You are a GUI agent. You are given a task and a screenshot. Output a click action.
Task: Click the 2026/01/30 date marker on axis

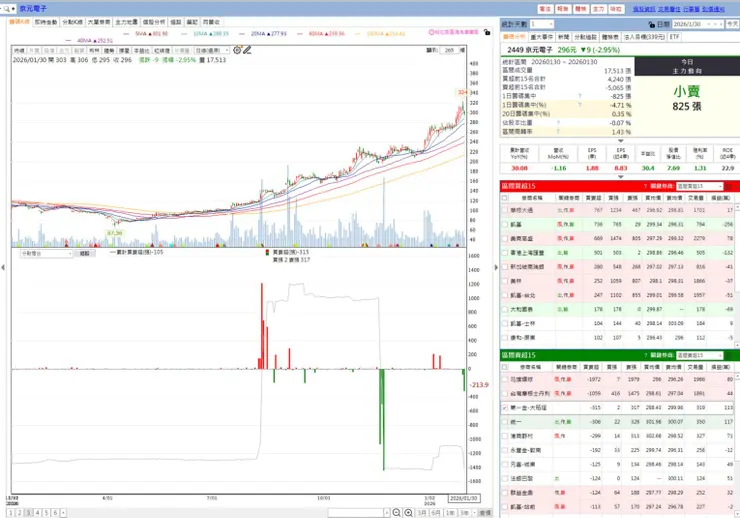463,498
